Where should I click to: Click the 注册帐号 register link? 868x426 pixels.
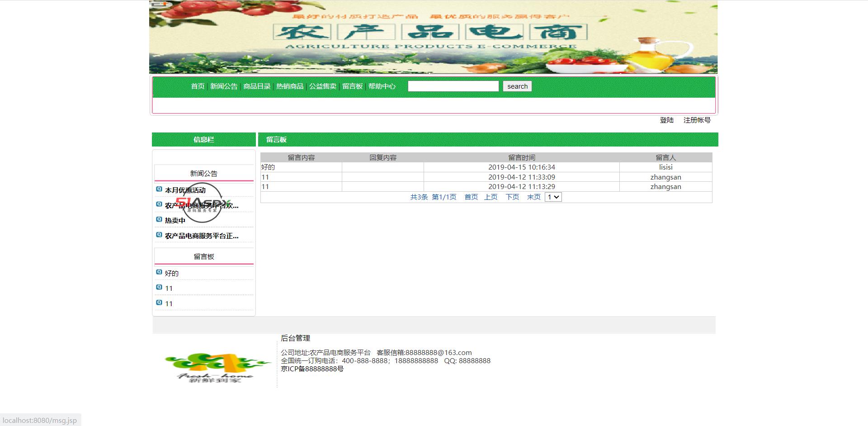(x=697, y=120)
